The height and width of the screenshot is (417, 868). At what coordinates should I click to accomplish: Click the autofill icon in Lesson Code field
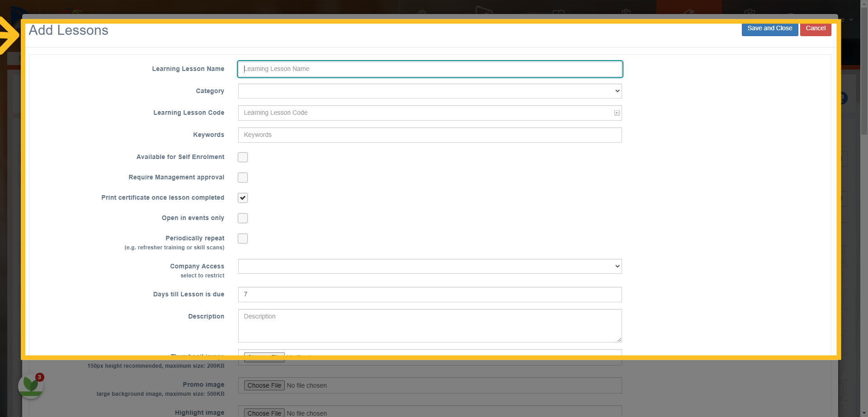617,113
